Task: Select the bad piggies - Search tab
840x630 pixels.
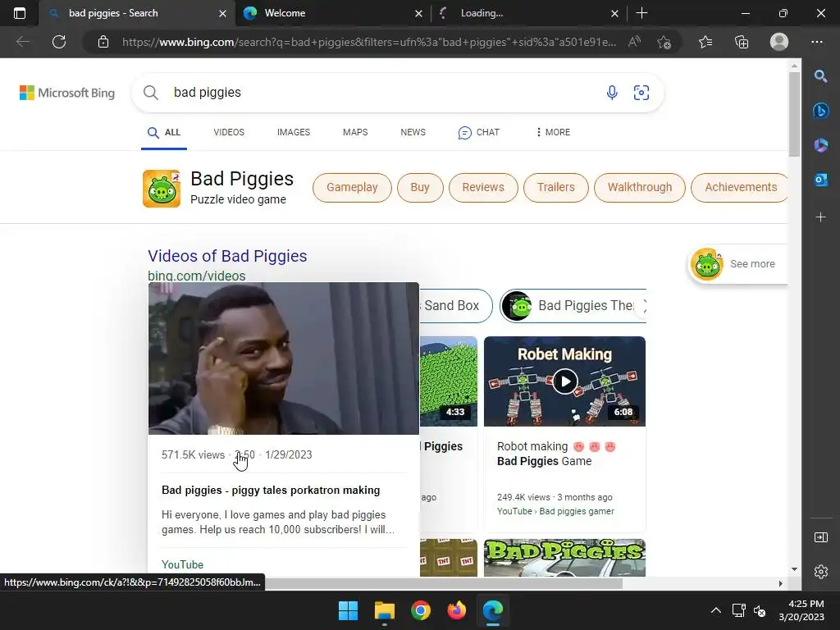Action: pos(136,13)
